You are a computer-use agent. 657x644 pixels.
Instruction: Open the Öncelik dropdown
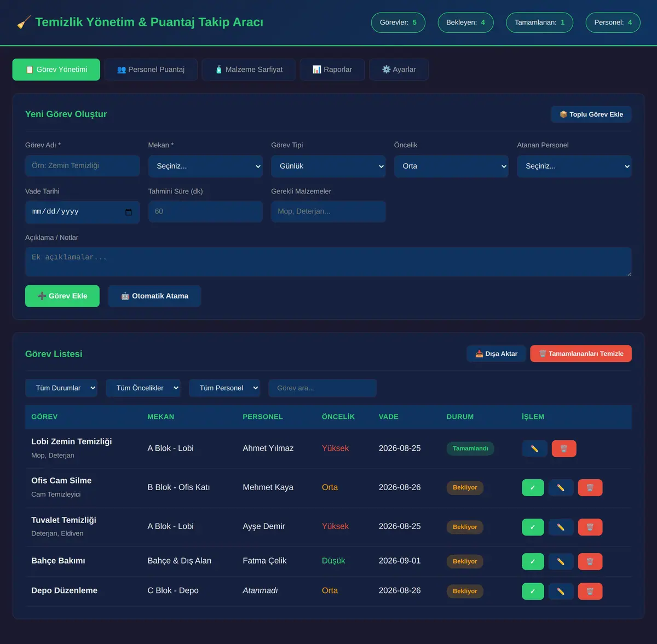click(451, 166)
